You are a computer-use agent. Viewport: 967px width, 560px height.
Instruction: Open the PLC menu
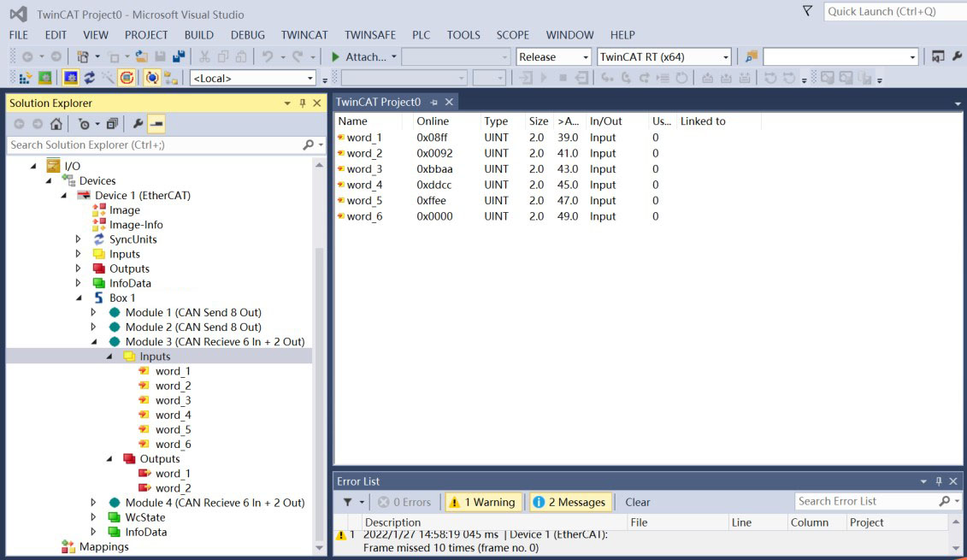[x=422, y=35]
